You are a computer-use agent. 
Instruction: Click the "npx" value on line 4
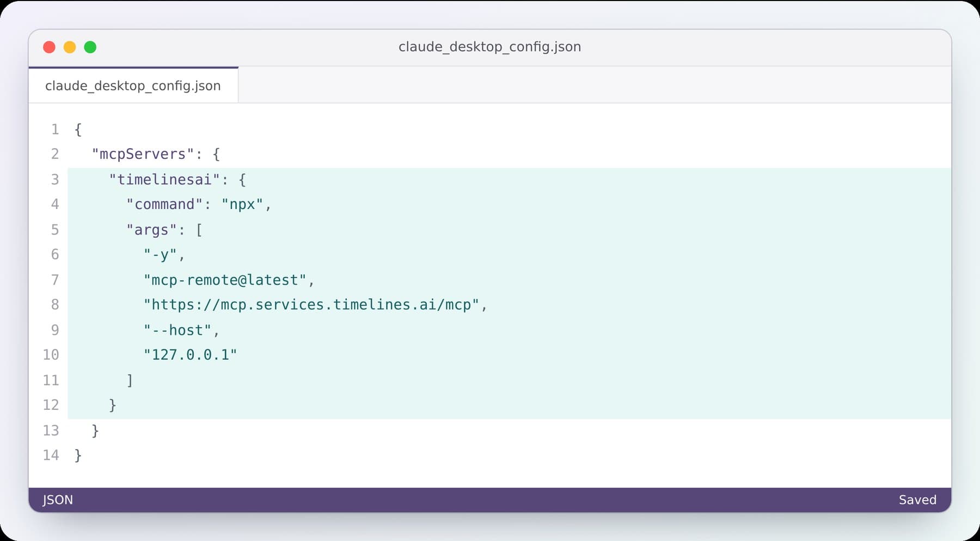point(242,204)
